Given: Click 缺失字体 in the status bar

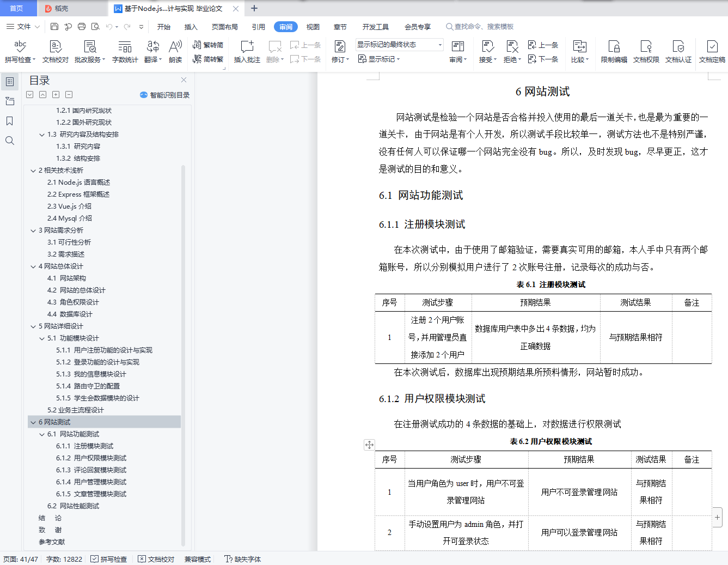Looking at the screenshot, I should coord(243,559).
